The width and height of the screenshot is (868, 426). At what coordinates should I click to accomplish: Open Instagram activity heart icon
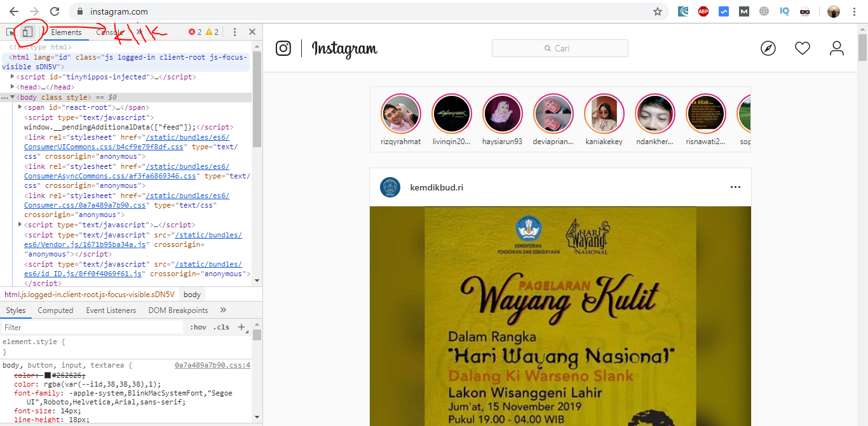803,48
